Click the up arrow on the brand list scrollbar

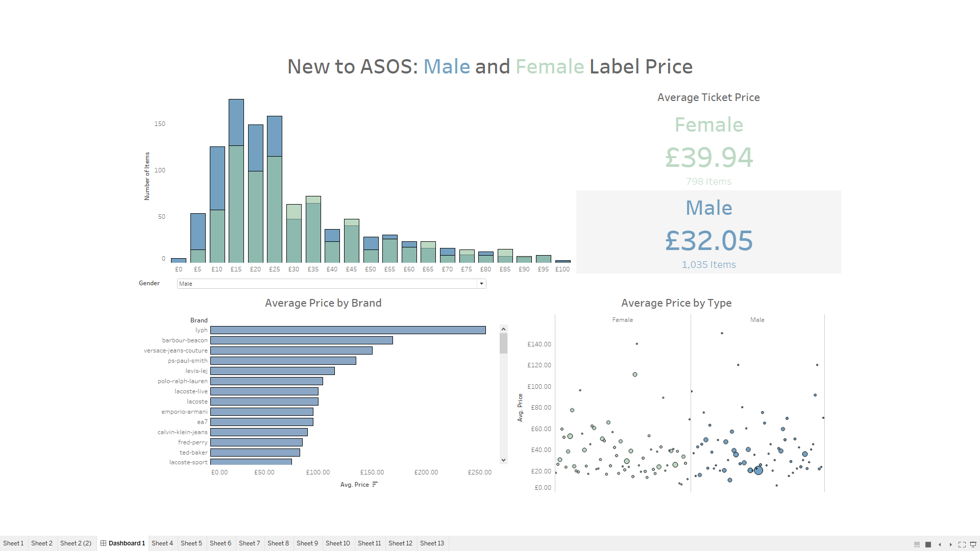coord(504,329)
